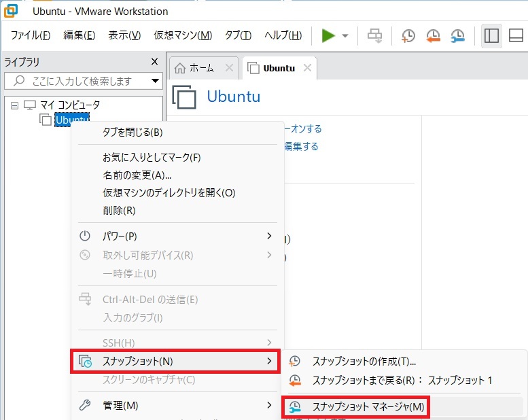528x420 pixels.
Task: Open the タブ(T) menu
Action: (x=238, y=35)
